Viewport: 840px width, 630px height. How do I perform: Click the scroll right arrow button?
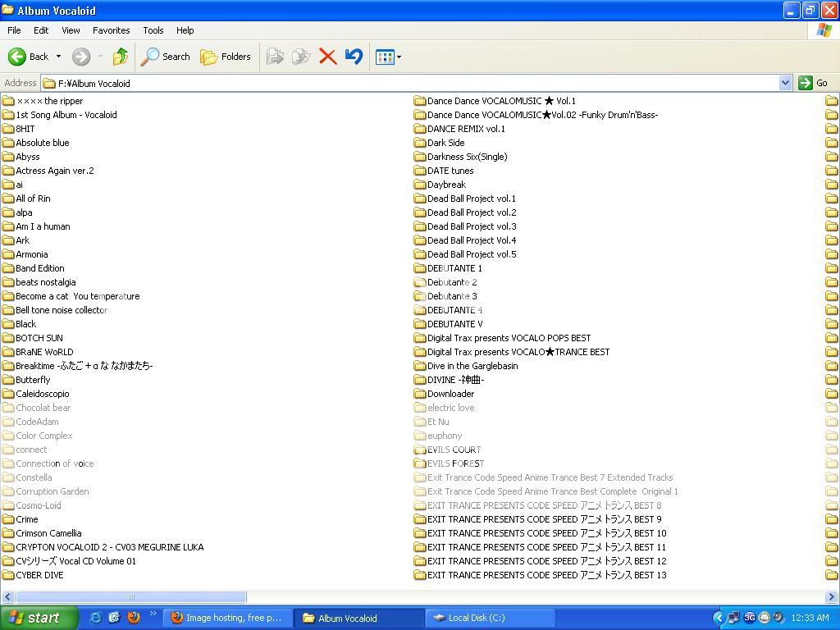pyautogui.click(x=832, y=596)
